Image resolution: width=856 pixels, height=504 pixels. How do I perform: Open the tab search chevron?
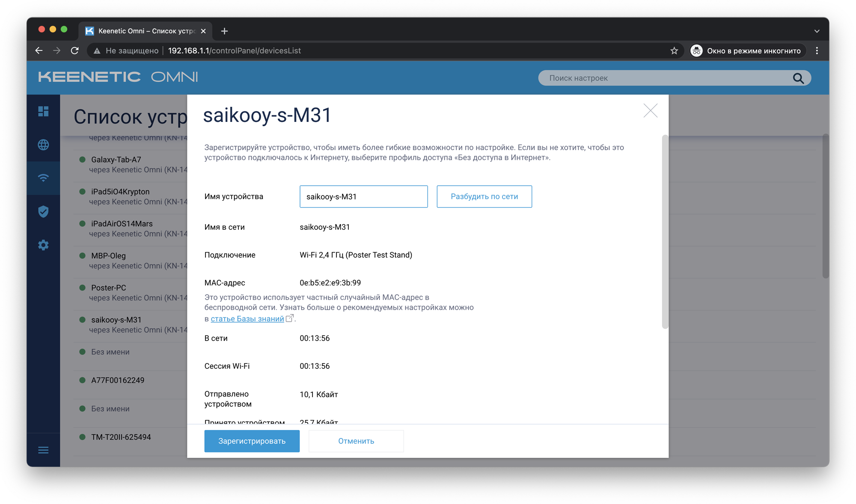point(817,31)
